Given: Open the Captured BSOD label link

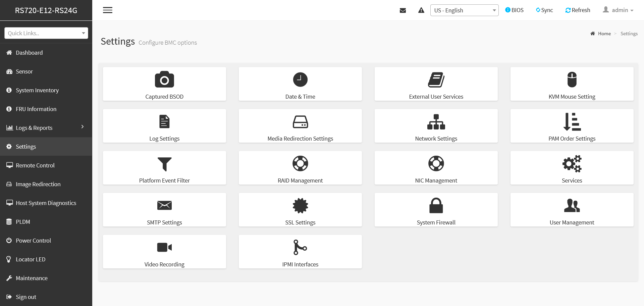Looking at the screenshot, I should (164, 97).
